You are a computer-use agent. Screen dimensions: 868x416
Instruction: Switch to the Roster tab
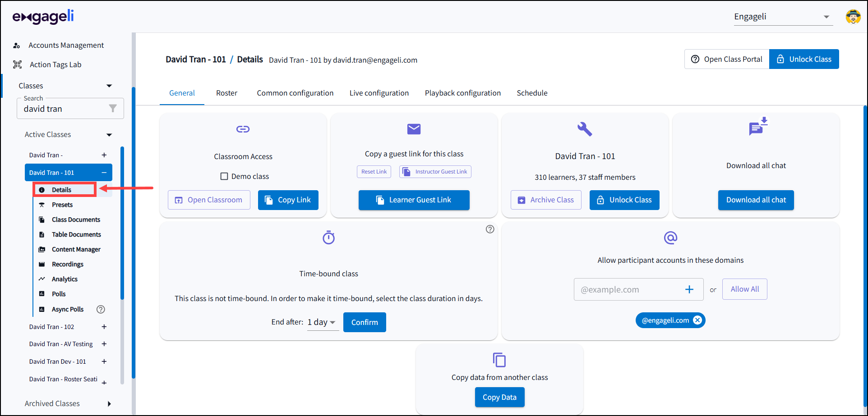point(226,93)
